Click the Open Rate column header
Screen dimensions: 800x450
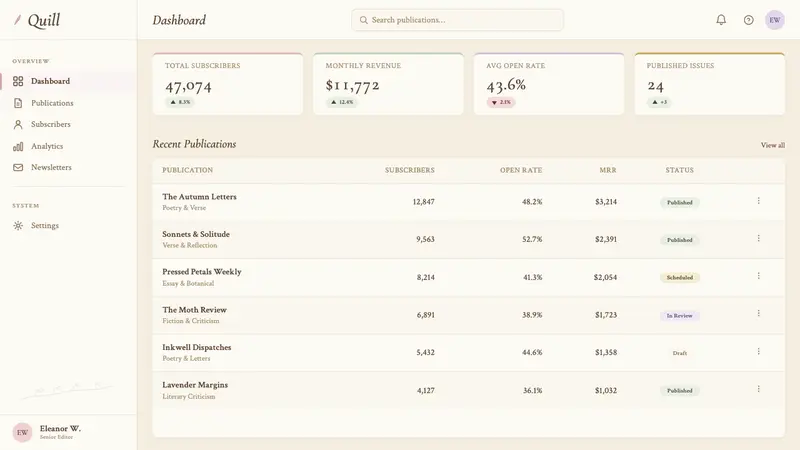[521, 170]
